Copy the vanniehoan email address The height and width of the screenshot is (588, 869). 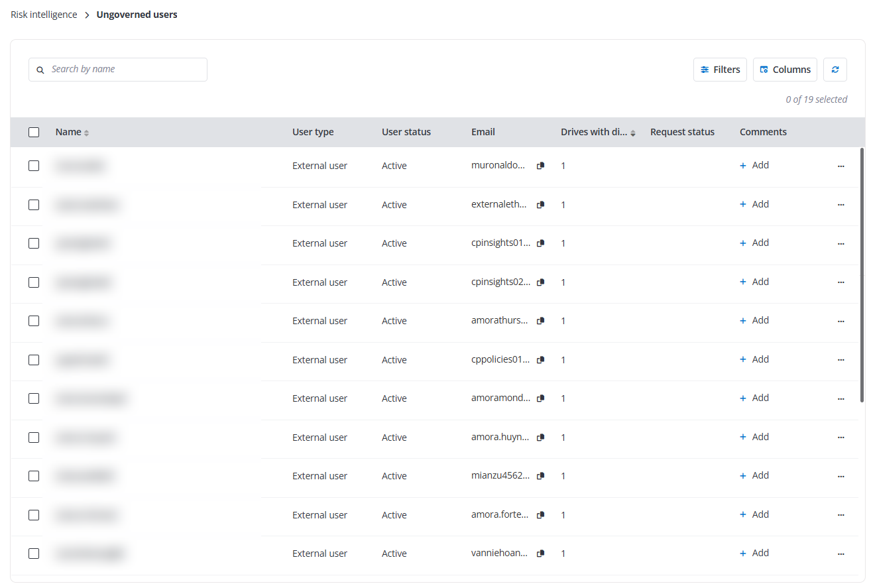coord(540,554)
